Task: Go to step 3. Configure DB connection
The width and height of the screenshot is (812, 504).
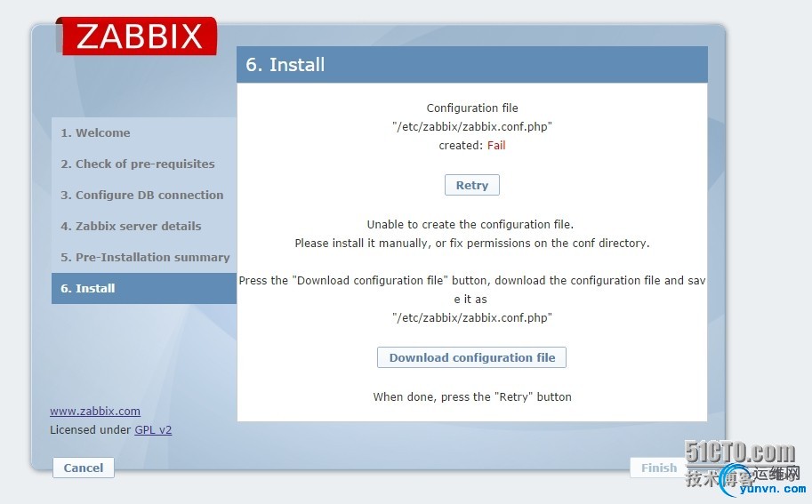Action: [x=142, y=195]
